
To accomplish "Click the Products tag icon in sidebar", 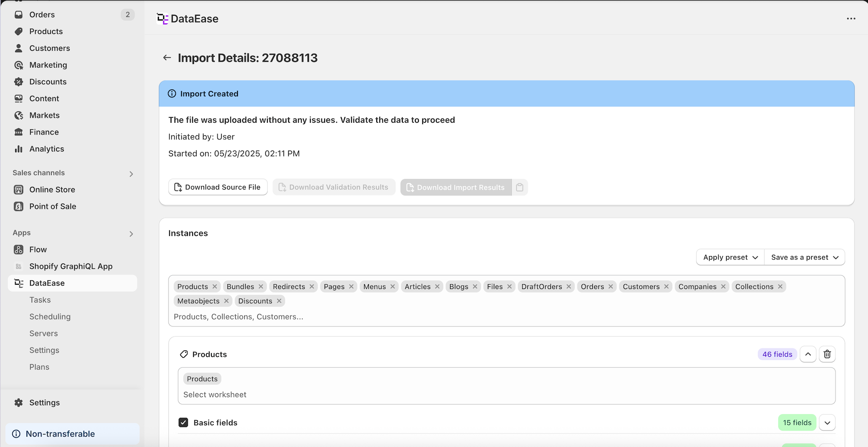I will tap(19, 31).
